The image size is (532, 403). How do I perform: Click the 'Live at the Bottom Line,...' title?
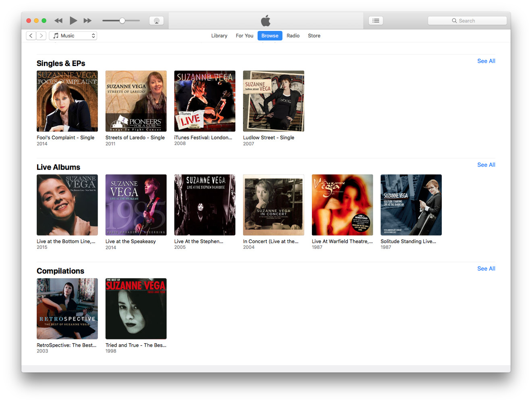coord(66,242)
